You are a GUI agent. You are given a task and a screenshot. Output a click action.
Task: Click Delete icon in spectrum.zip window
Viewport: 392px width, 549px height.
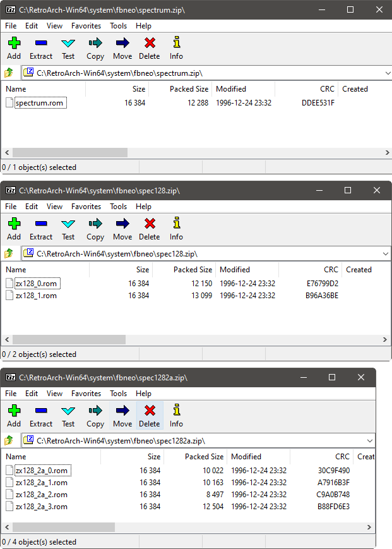(150, 43)
